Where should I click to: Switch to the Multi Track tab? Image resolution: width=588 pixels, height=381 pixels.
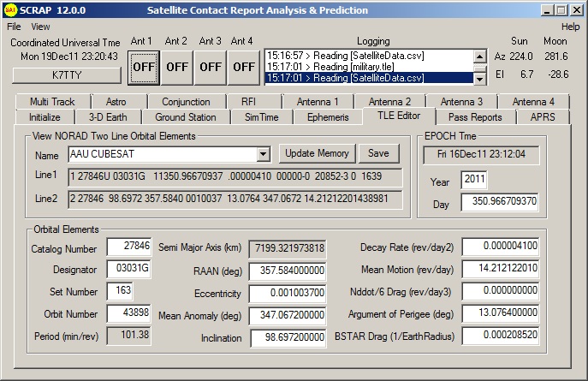(x=52, y=102)
